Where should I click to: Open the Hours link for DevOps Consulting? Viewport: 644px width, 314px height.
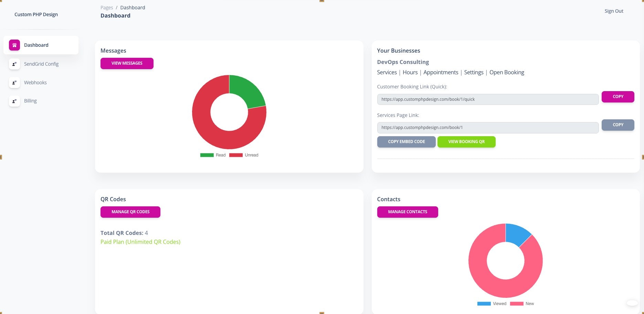click(x=410, y=72)
